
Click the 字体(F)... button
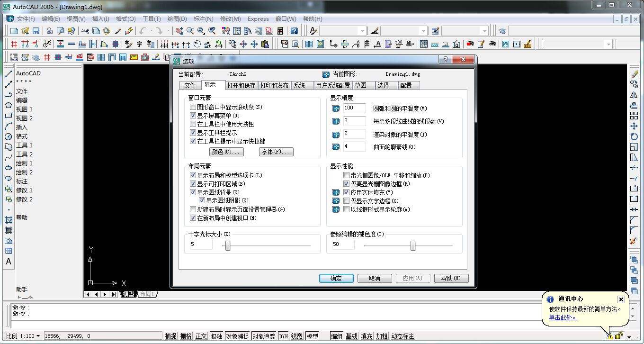point(276,152)
